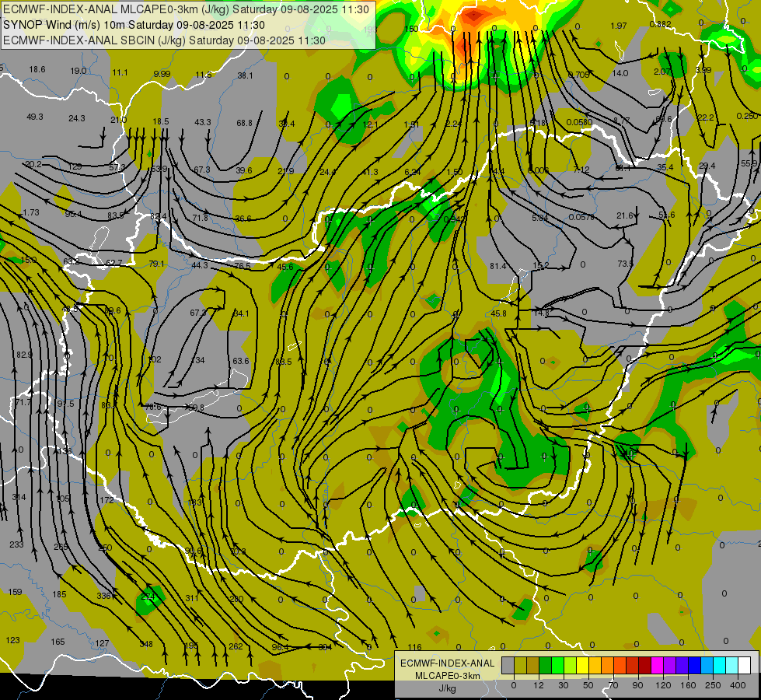
Task: Click the map value '233'
Action: coord(16,544)
